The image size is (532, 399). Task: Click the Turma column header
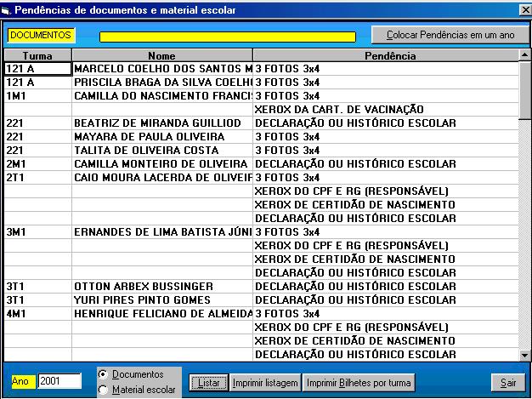pos(37,55)
